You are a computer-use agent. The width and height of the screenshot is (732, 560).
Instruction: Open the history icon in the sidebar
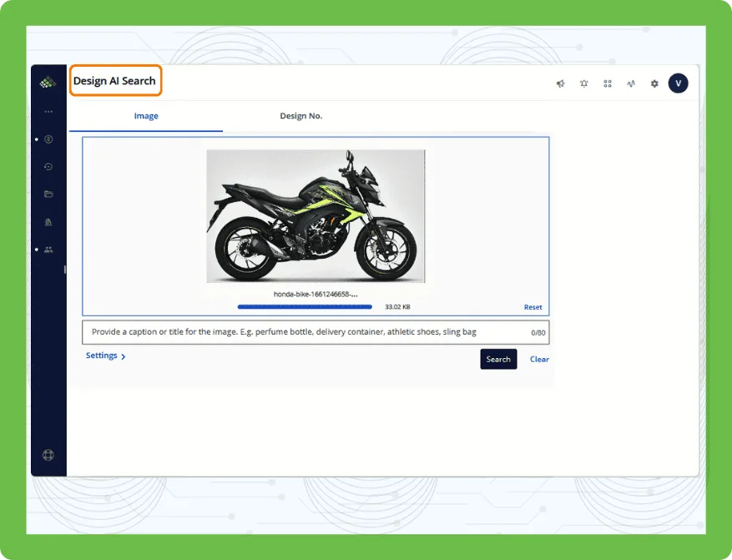coord(48,167)
